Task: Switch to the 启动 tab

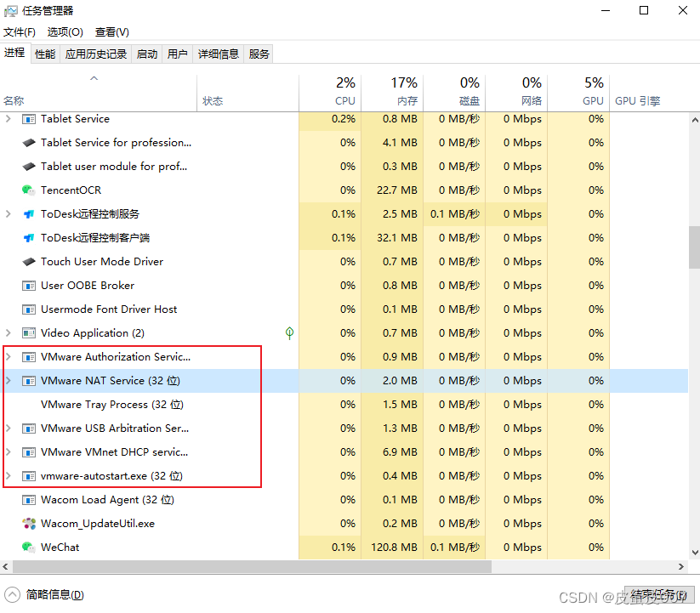Action: point(147,54)
